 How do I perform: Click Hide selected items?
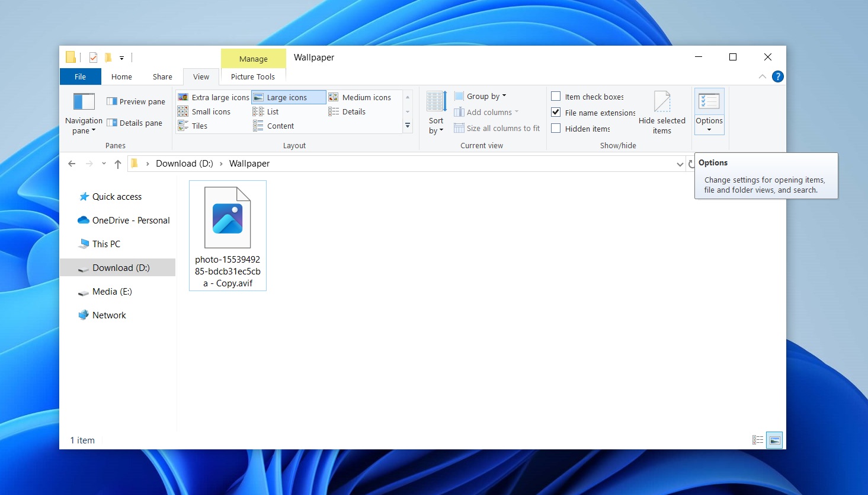pos(662,113)
